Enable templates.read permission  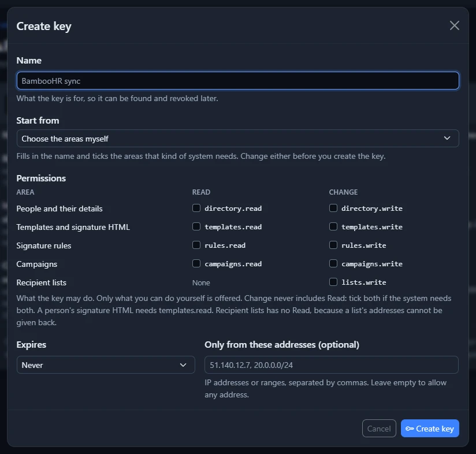(196, 226)
